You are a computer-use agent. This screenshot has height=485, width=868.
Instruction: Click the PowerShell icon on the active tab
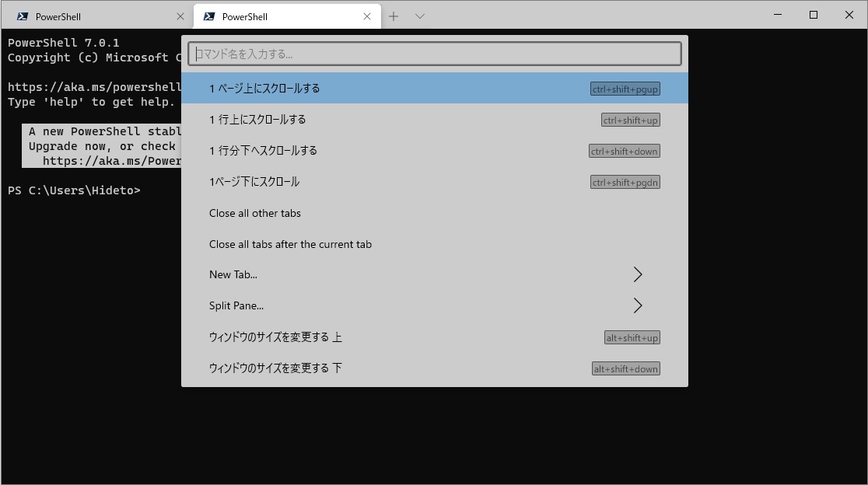pos(208,15)
